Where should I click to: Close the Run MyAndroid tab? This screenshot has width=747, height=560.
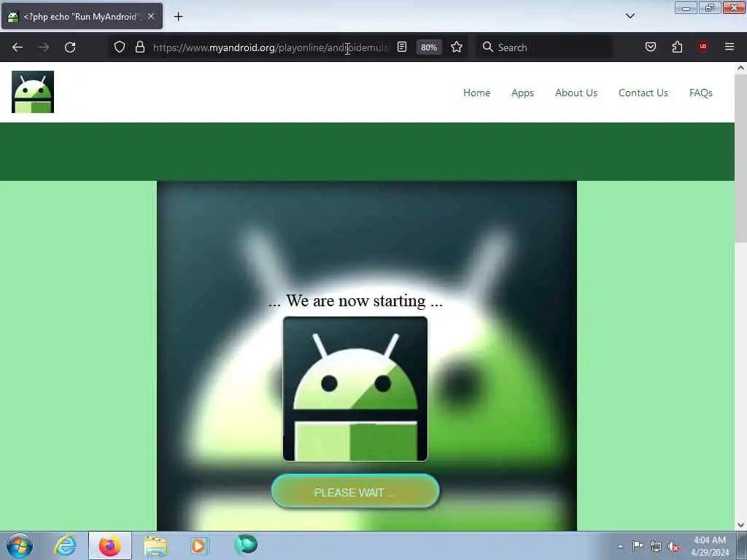(x=151, y=16)
